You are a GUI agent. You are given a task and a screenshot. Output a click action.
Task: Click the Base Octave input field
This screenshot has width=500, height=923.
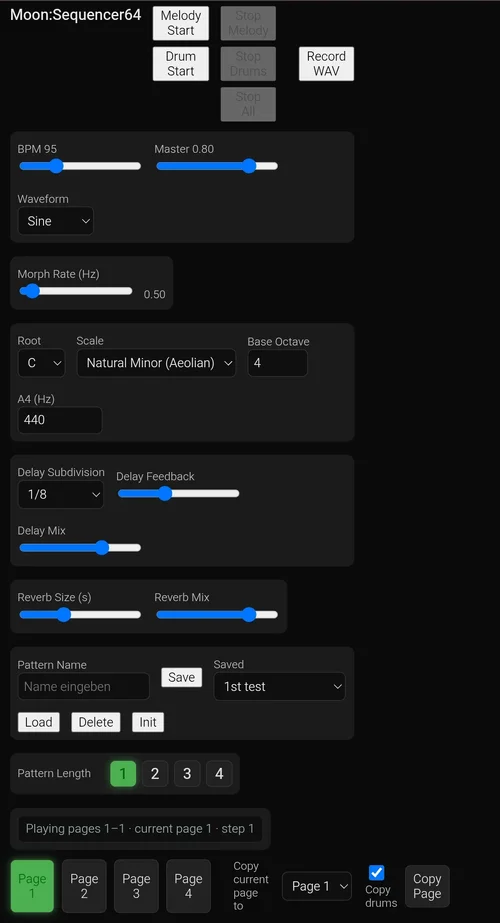pyautogui.click(x=277, y=363)
